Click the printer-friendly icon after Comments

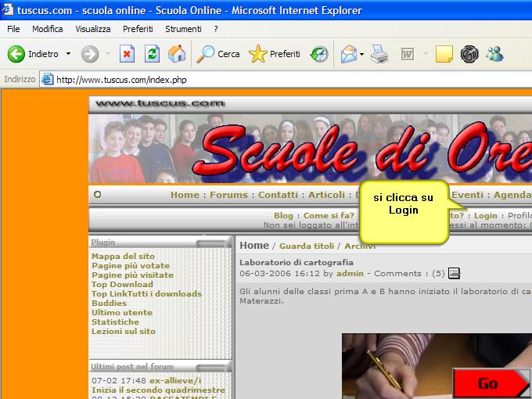[454, 273]
